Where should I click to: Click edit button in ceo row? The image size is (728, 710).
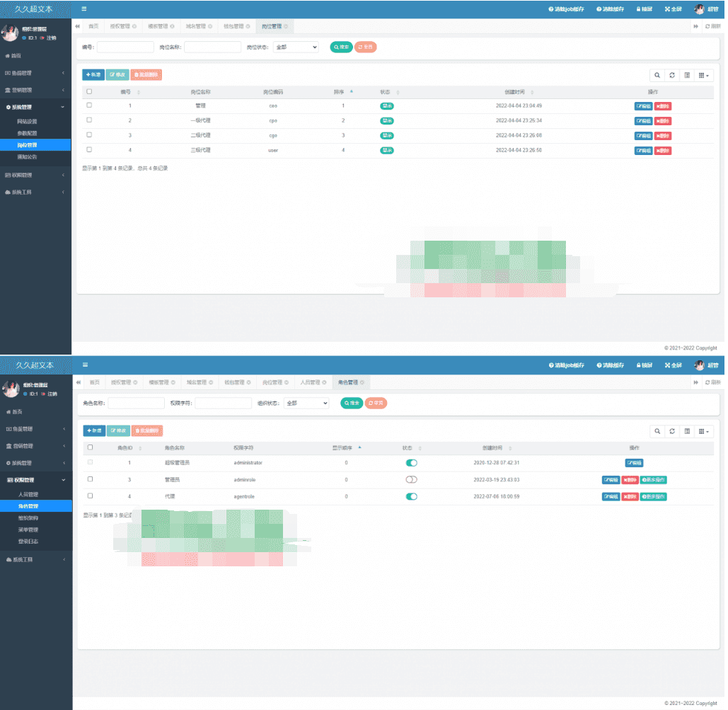pos(643,106)
